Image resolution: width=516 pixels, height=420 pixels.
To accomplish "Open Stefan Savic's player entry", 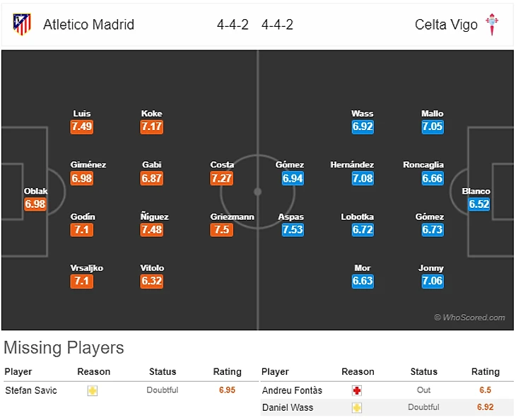I will tap(30, 390).
